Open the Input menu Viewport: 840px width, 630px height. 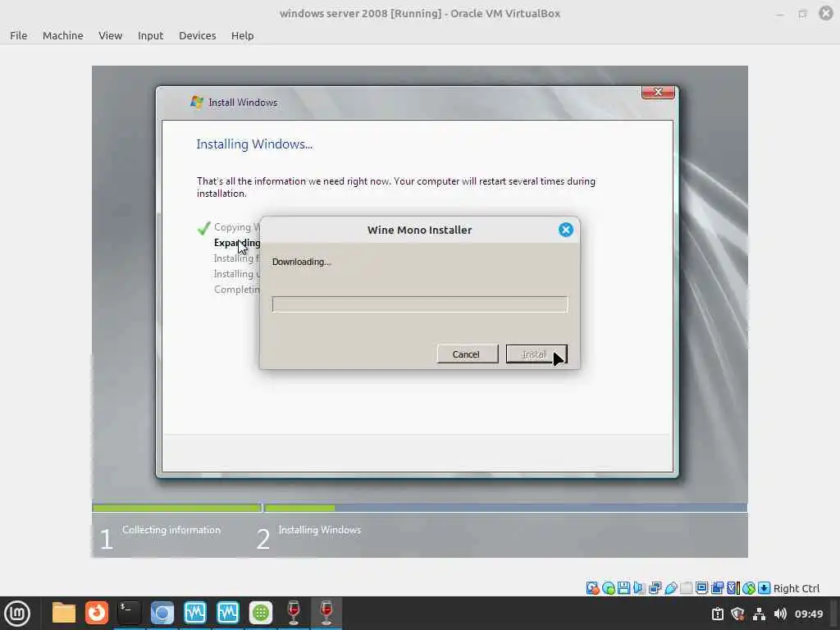(151, 35)
